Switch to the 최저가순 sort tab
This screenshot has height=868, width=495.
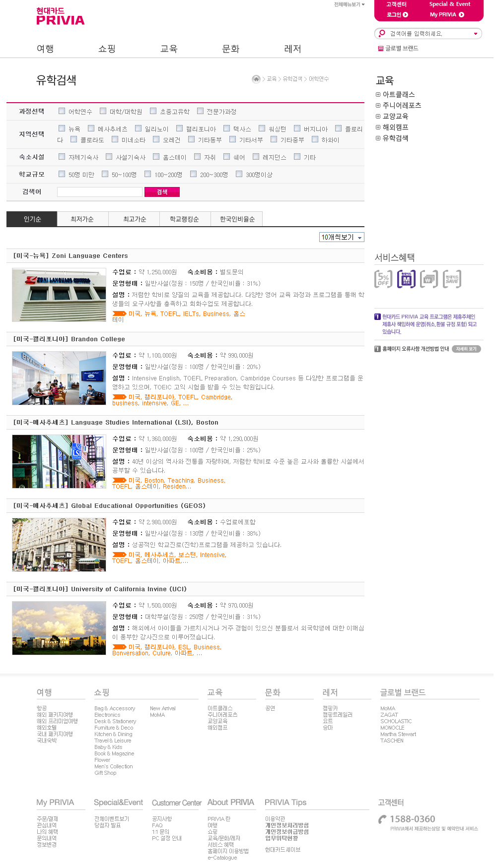coord(82,219)
